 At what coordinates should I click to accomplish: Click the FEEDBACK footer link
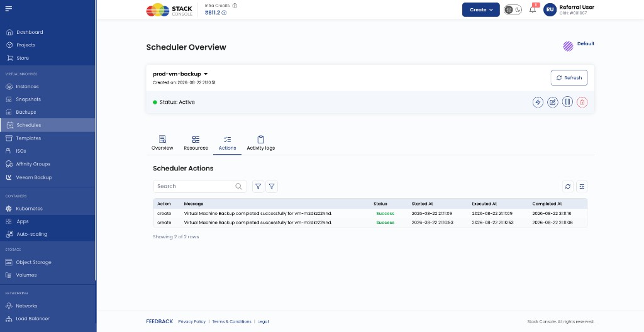coord(159,321)
